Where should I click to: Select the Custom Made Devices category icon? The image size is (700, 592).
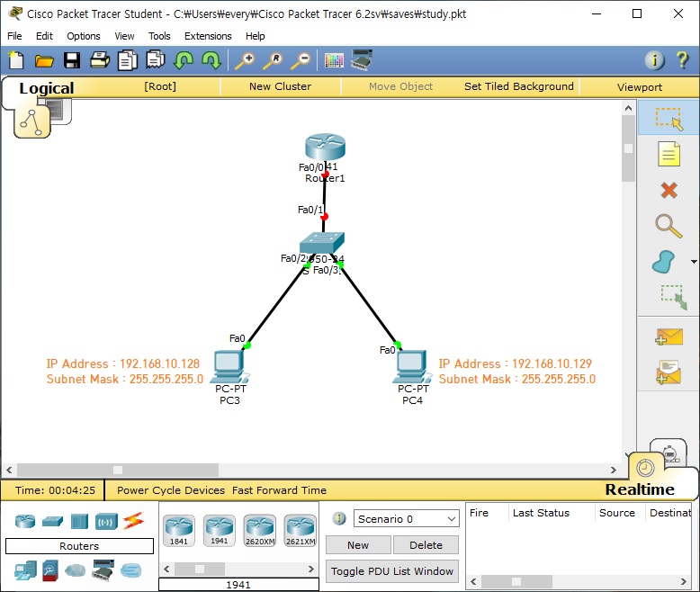103,570
